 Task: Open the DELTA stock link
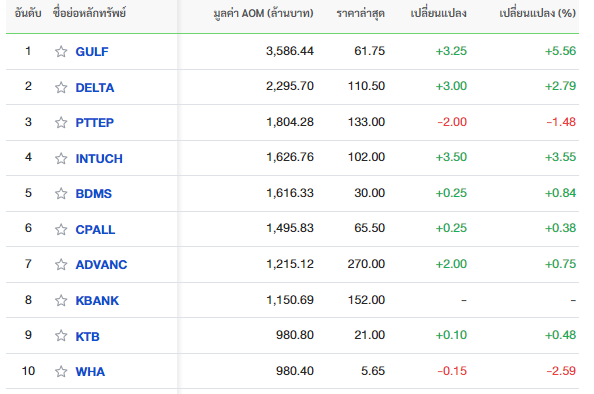click(x=95, y=88)
